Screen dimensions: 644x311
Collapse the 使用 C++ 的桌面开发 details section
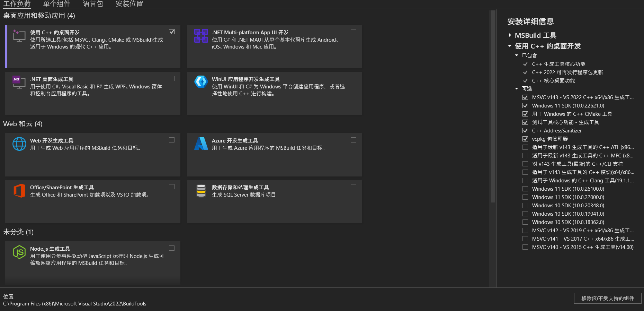coord(510,46)
